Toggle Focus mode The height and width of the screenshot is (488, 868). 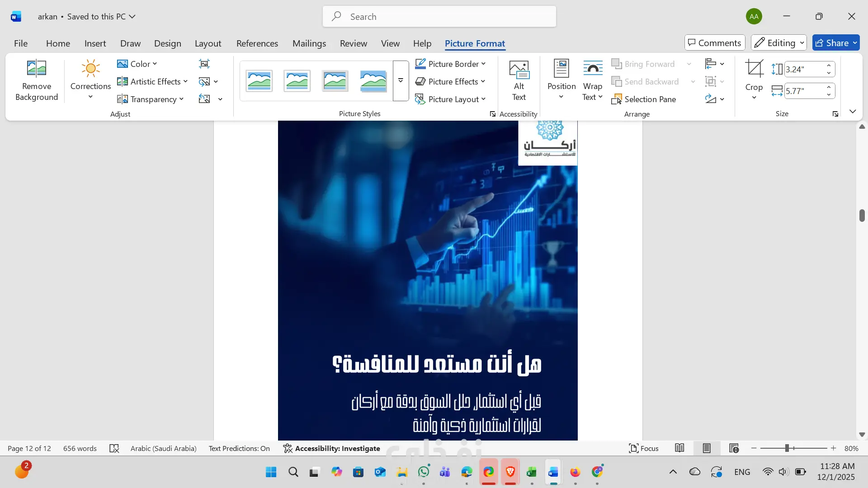(643, 448)
